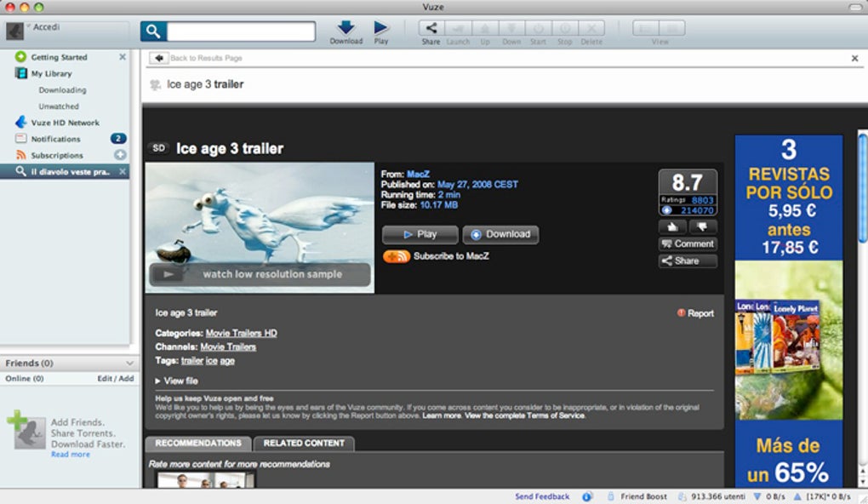Click the Report link

(695, 313)
